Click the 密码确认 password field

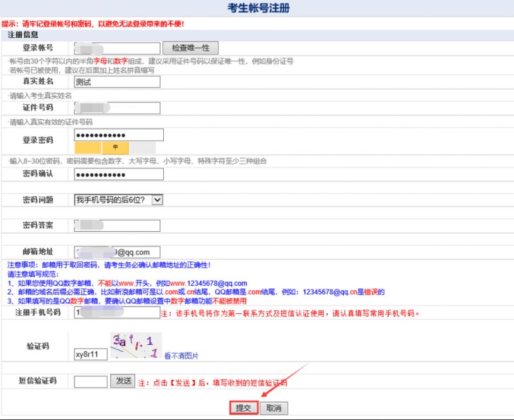(x=119, y=174)
